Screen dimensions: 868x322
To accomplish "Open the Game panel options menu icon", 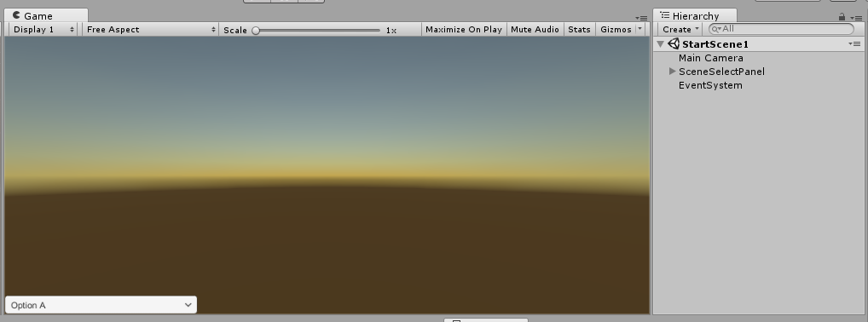I will point(641,18).
